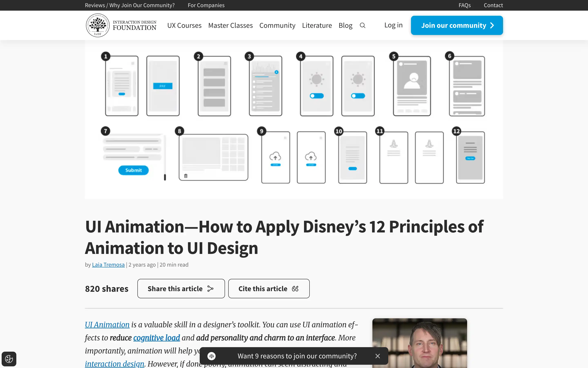Open the Contact page
588x368 pixels.
tap(493, 5)
